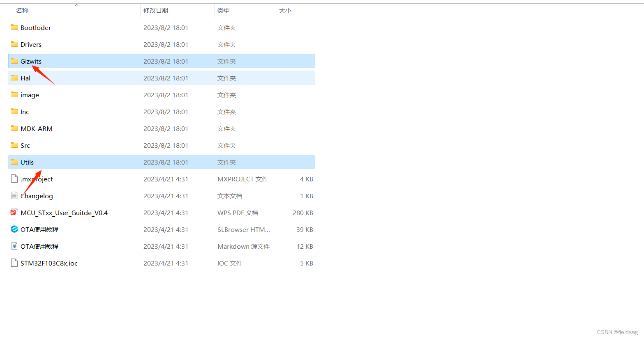Select the Bootloder folder name
The width and height of the screenshot is (644, 339).
[36, 27]
